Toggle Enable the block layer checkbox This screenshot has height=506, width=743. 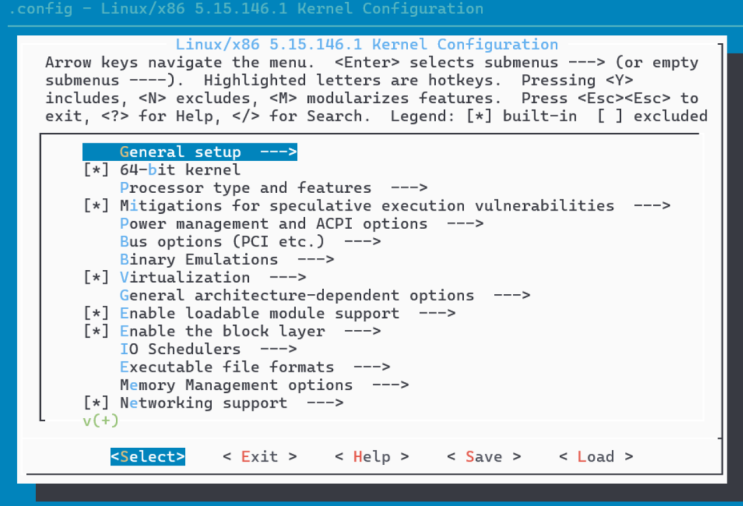[96, 331]
